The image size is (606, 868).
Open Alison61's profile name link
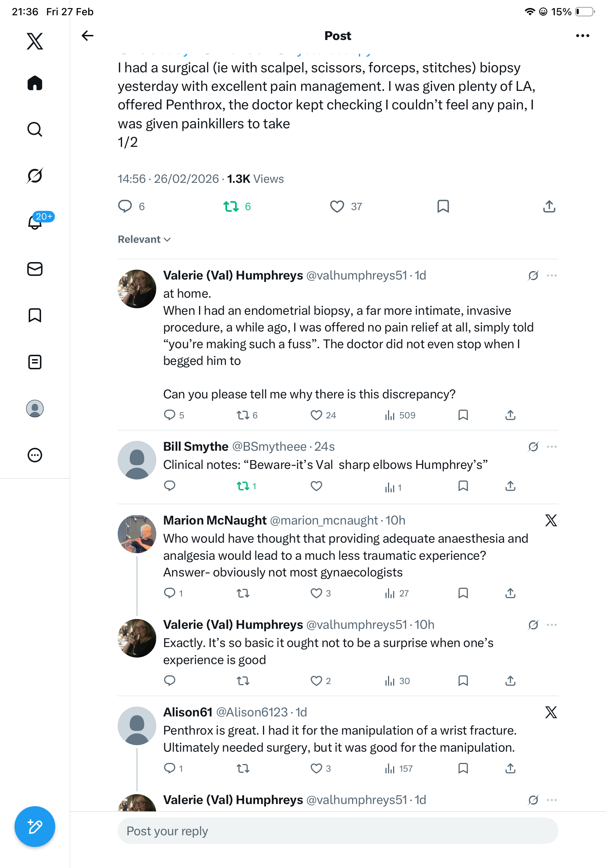(x=188, y=712)
